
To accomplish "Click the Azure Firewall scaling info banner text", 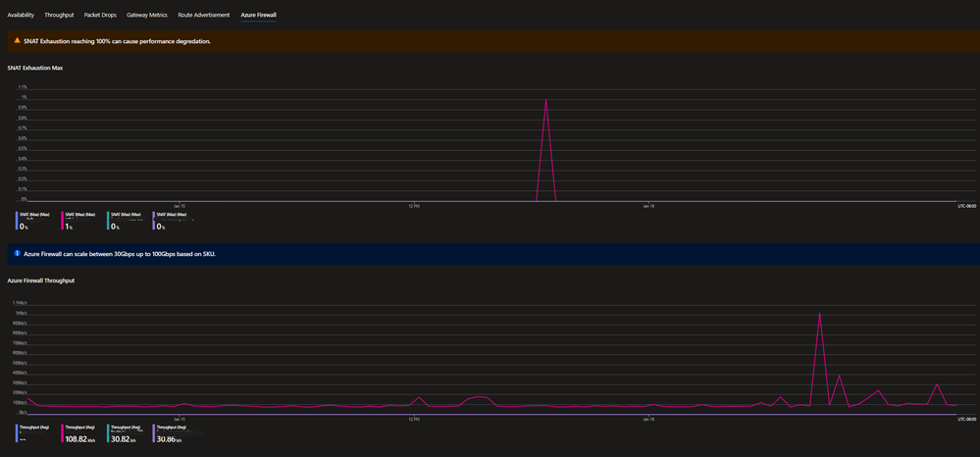I will pyautogui.click(x=120, y=254).
